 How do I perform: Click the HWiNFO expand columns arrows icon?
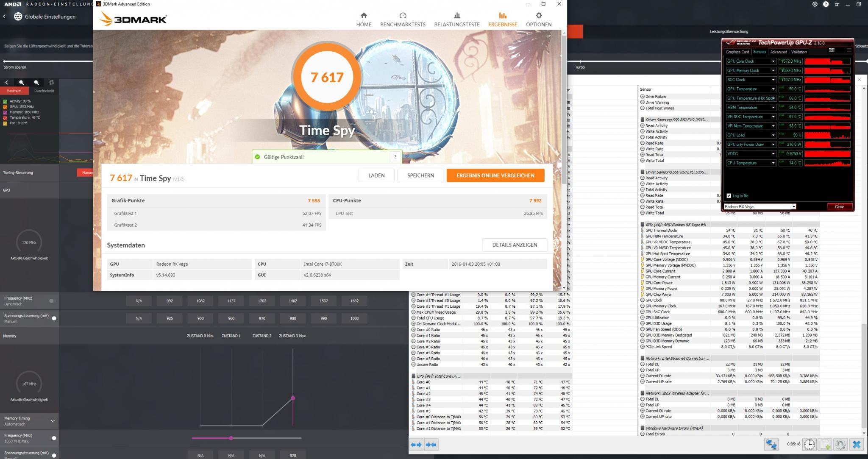416,444
